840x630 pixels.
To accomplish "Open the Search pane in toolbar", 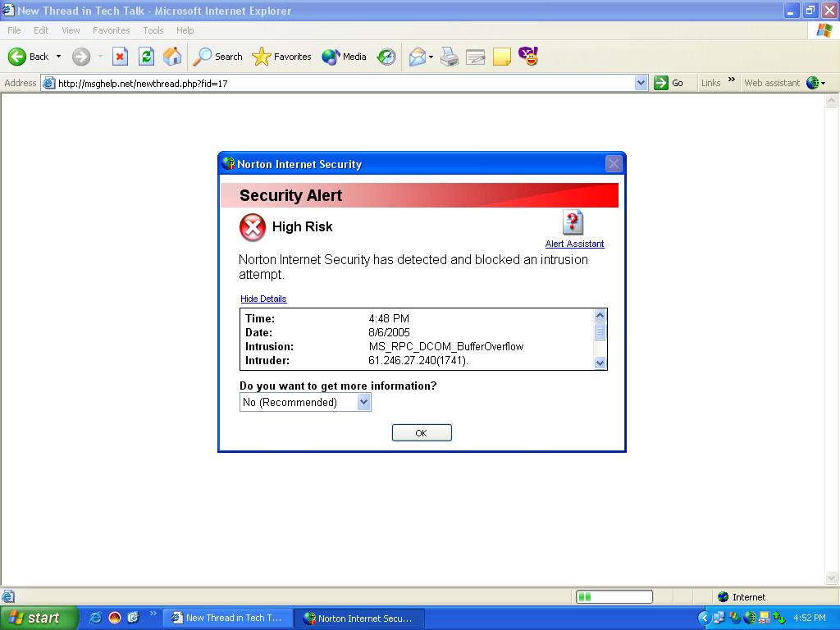I will (x=218, y=57).
